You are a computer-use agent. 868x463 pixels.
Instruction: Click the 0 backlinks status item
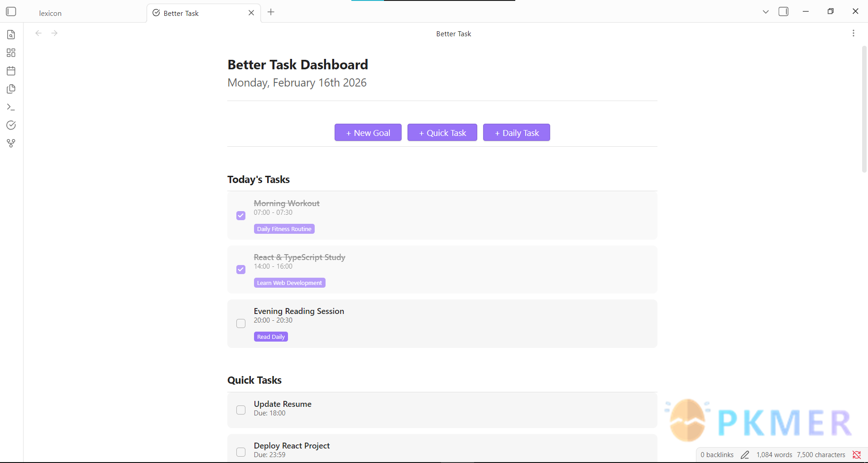tap(717, 454)
